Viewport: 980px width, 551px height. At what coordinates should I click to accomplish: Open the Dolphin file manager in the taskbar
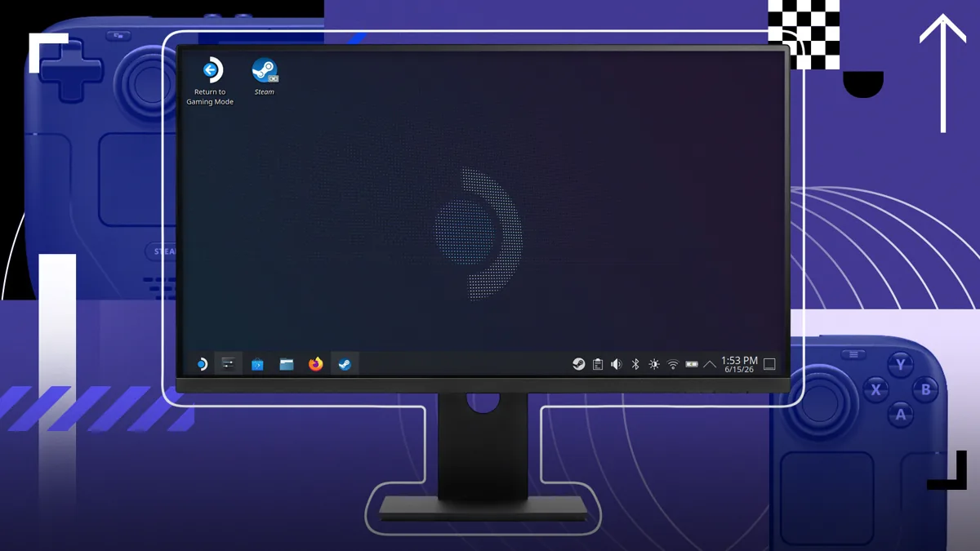point(287,364)
